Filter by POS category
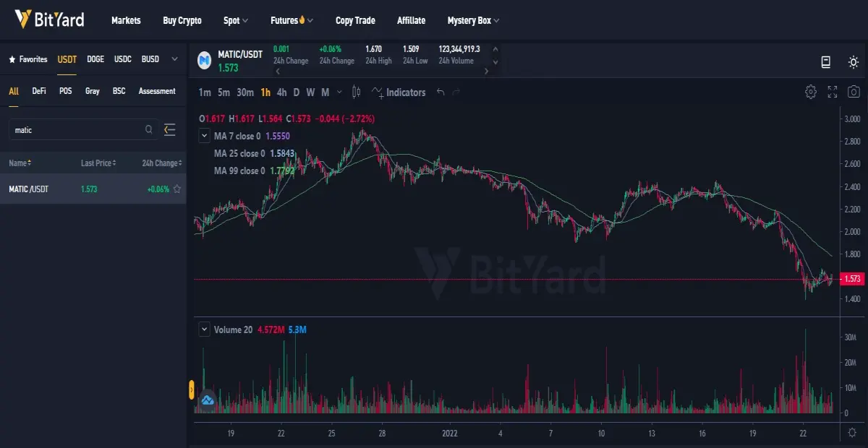This screenshot has height=448, width=868. pos(66,91)
